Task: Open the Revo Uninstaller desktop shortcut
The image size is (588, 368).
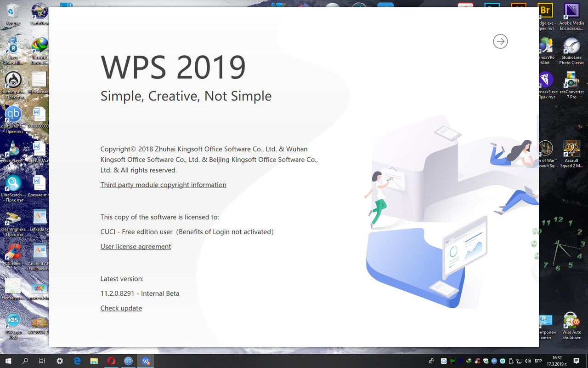Action: point(13,51)
